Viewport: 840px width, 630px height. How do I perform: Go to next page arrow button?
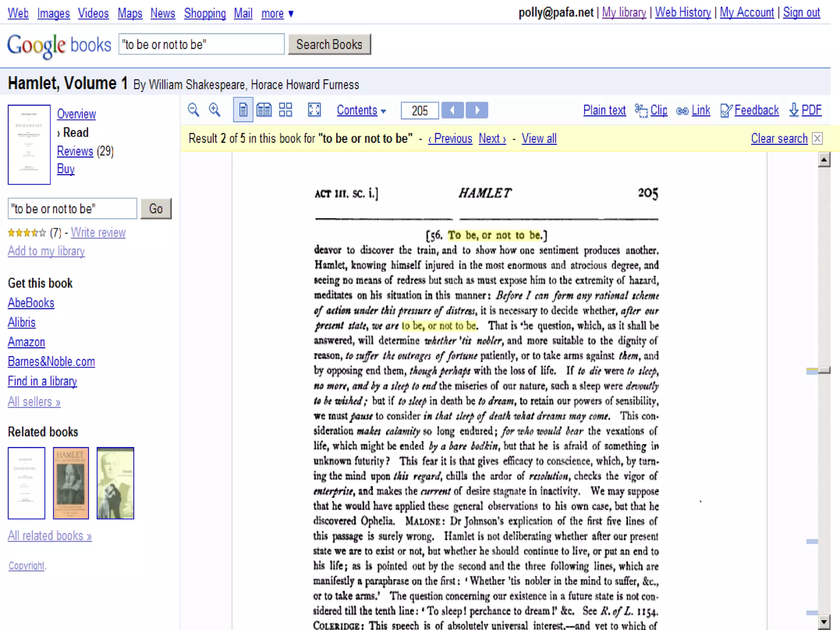[x=477, y=110]
